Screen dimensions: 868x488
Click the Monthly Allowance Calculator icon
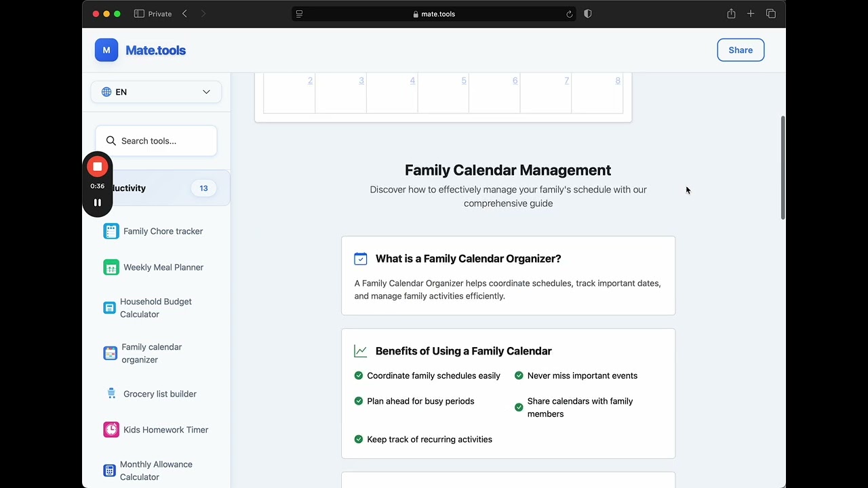(109, 470)
